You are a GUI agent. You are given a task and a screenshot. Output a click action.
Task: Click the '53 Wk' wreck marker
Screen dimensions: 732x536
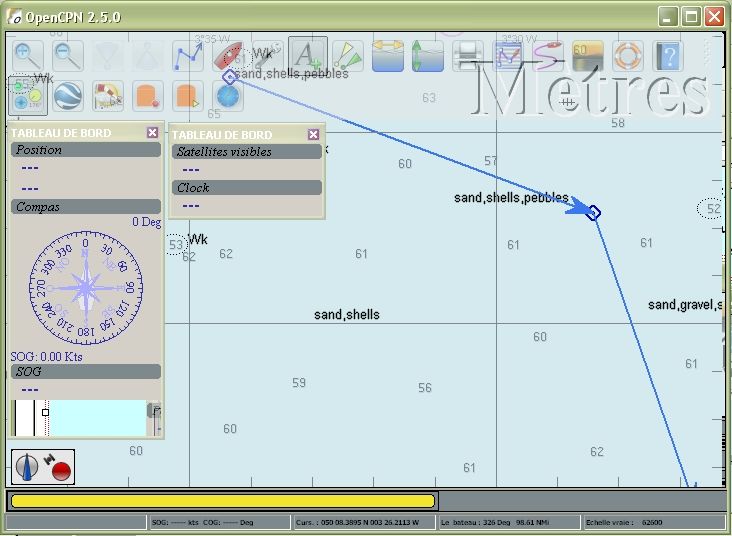pyautogui.click(x=187, y=243)
